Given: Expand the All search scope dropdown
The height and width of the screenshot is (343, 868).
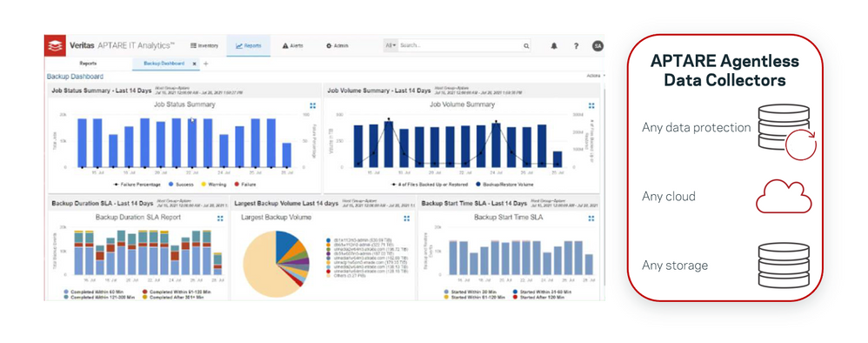Looking at the screenshot, I should point(391,45).
